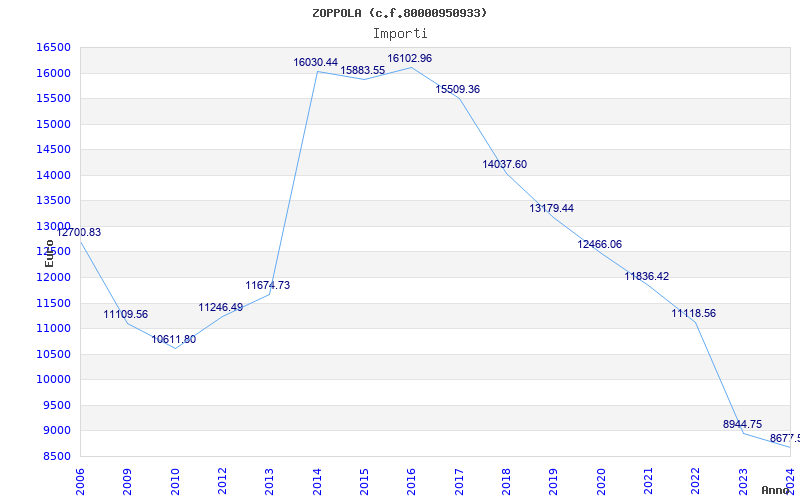Click the chart title ZOPPOLA (c.f.80000950933)

pos(399,13)
